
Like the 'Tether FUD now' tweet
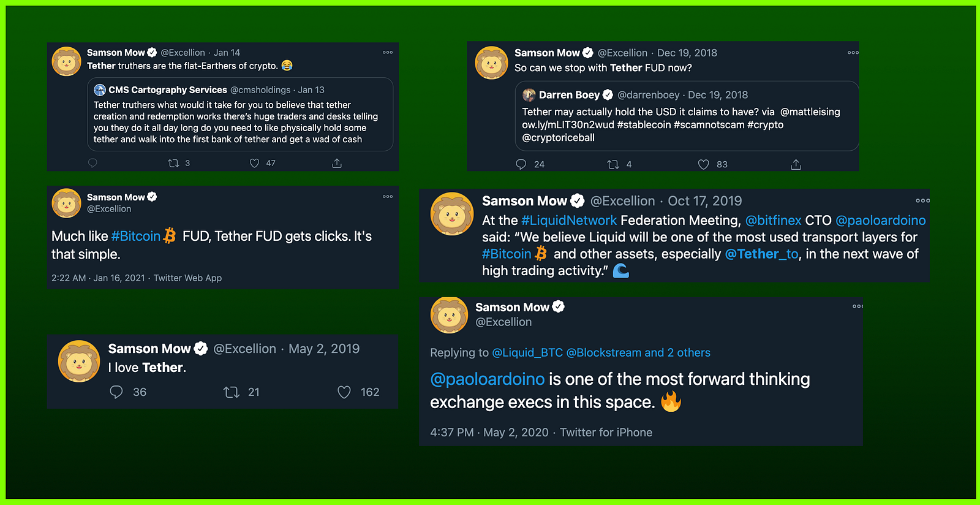pos(704,164)
